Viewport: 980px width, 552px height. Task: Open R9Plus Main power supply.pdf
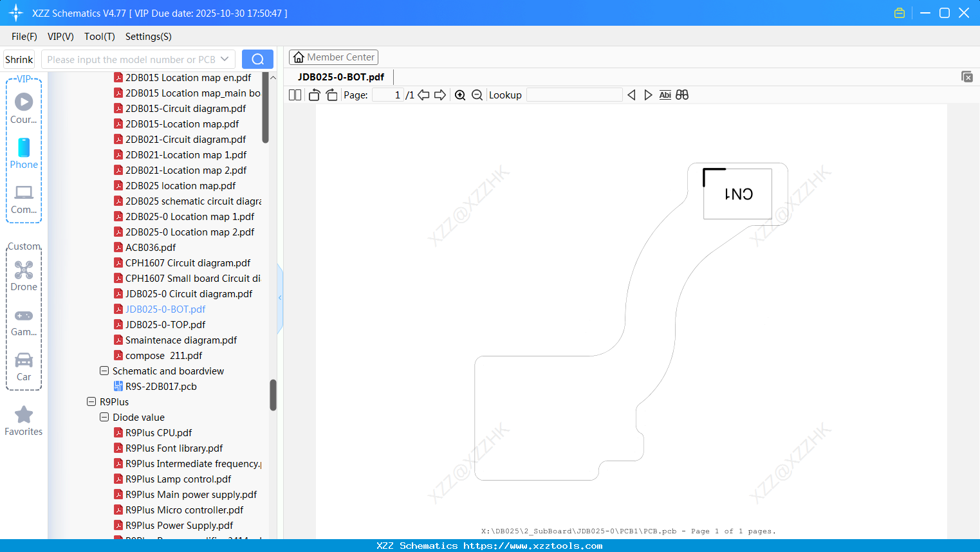click(x=191, y=495)
